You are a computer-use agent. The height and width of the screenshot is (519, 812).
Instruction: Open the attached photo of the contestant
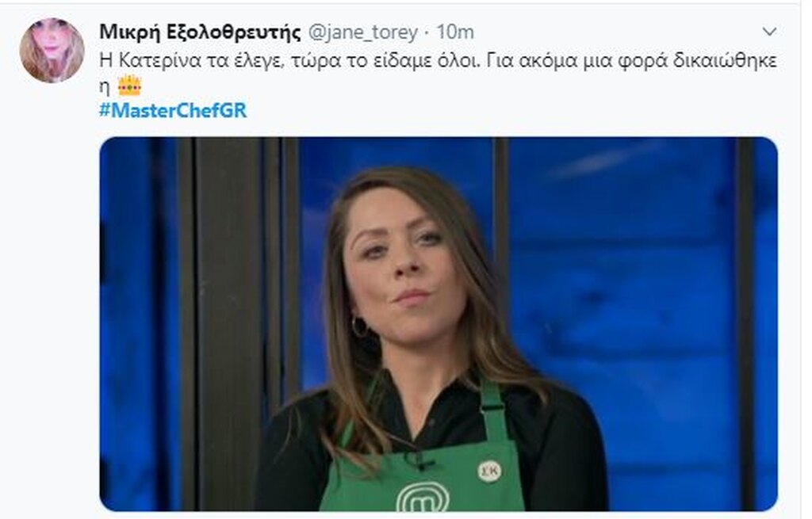coord(438,324)
